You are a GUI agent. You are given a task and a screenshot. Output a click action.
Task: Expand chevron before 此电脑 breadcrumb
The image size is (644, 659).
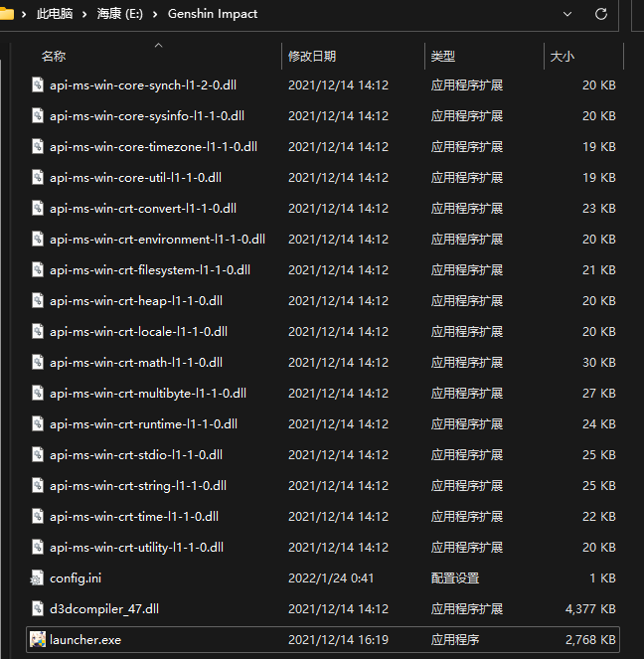click(x=24, y=14)
